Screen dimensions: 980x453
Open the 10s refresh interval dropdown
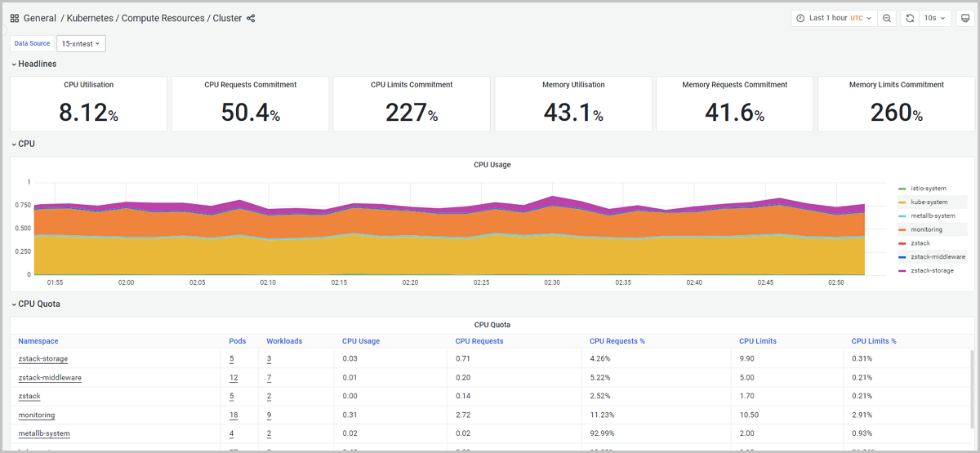click(x=935, y=18)
